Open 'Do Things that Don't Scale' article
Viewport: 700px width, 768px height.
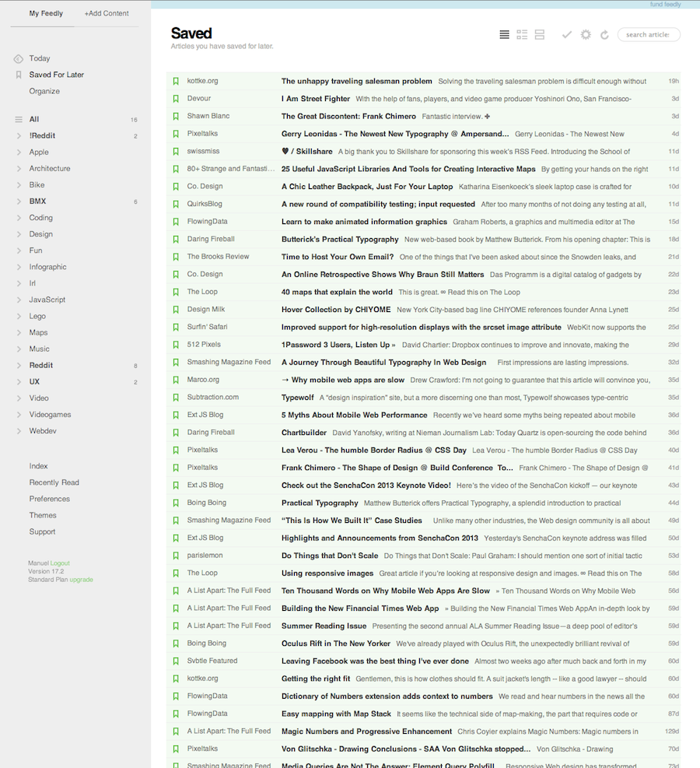coord(330,556)
